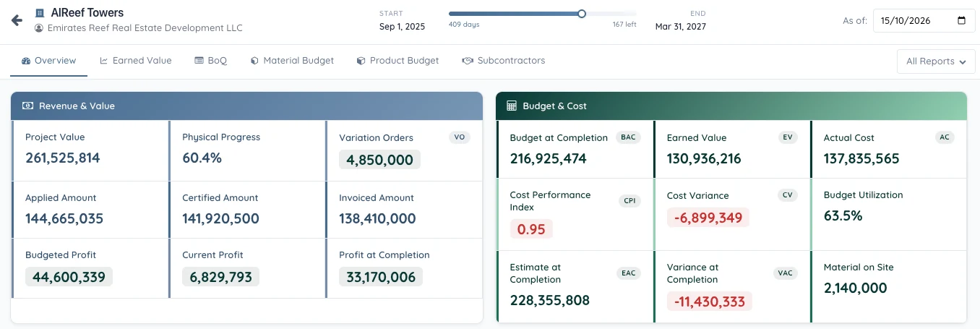This screenshot has height=329, width=980.
Task: Click the EAC badge on Estimate at Completion
Action: [x=628, y=273]
